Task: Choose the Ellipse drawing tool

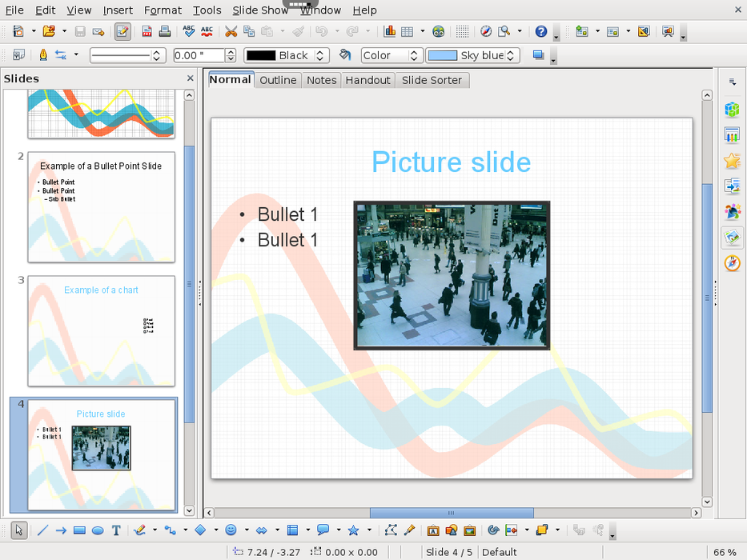Action: click(x=98, y=530)
